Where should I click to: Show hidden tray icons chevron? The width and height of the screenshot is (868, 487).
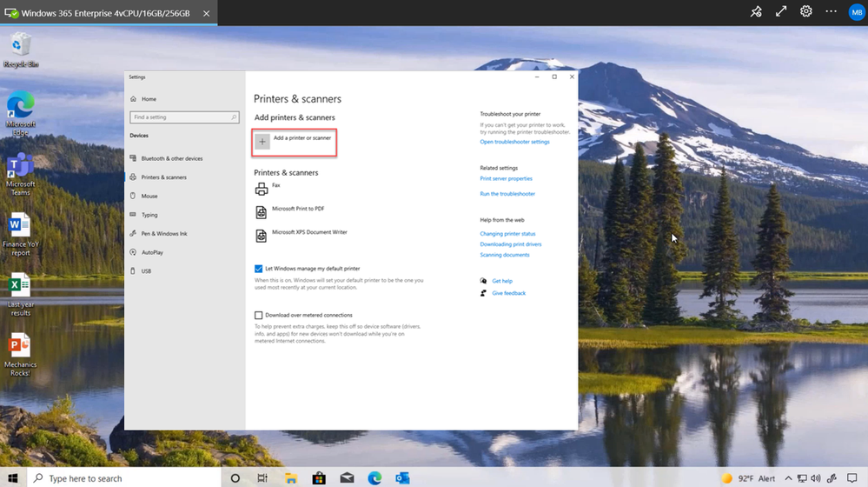(788, 478)
